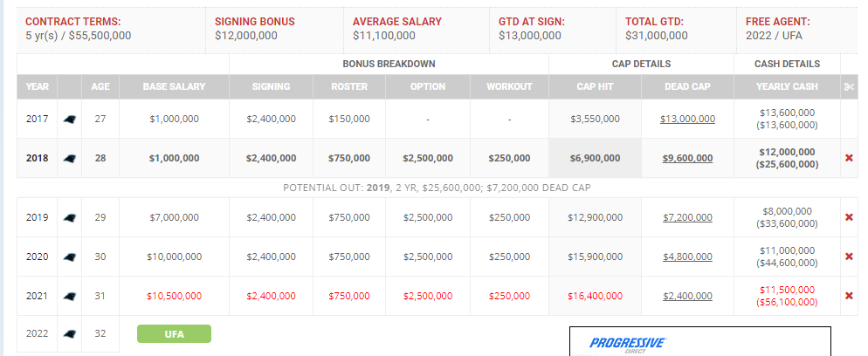Click the Panthers logo in 2018 row
Viewport: 868px width, 356px height.
tap(70, 158)
